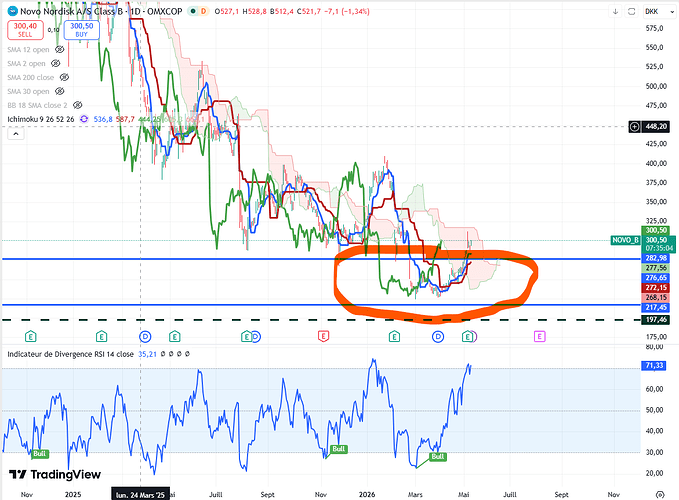Click the 07:35:04 countdown label
This screenshot has width=679, height=500.
click(659, 248)
